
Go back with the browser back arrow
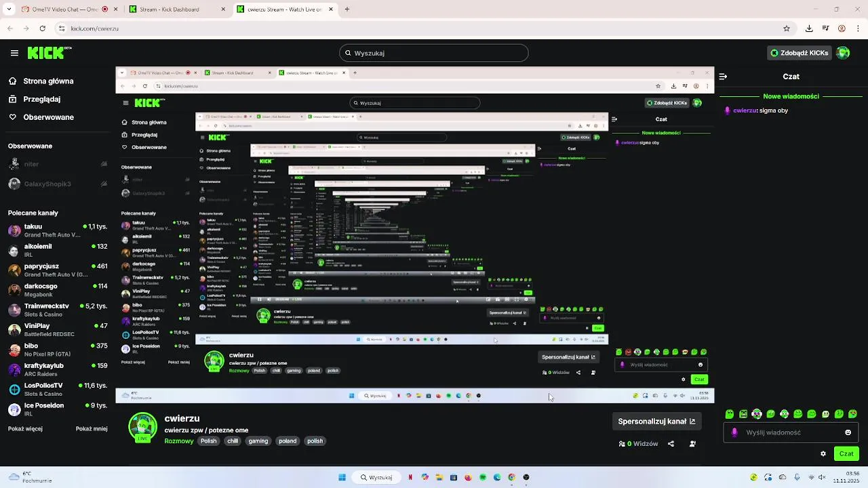click(x=10, y=28)
